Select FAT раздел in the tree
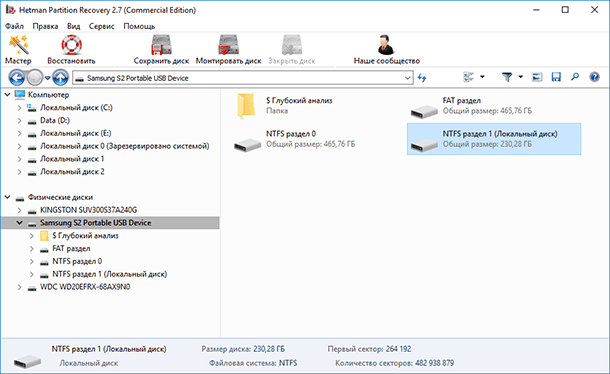 tap(71, 249)
